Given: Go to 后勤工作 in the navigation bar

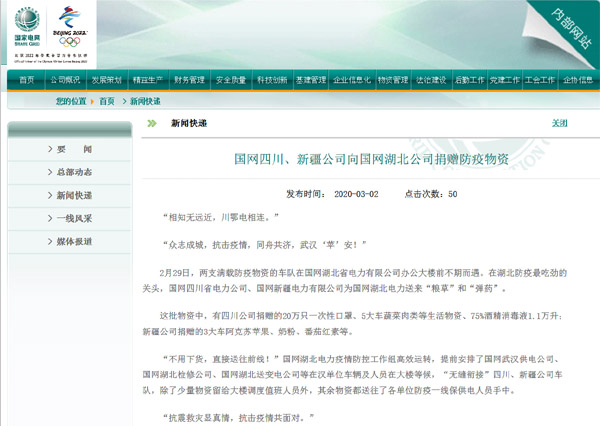Looking at the screenshot, I should tap(470, 80).
